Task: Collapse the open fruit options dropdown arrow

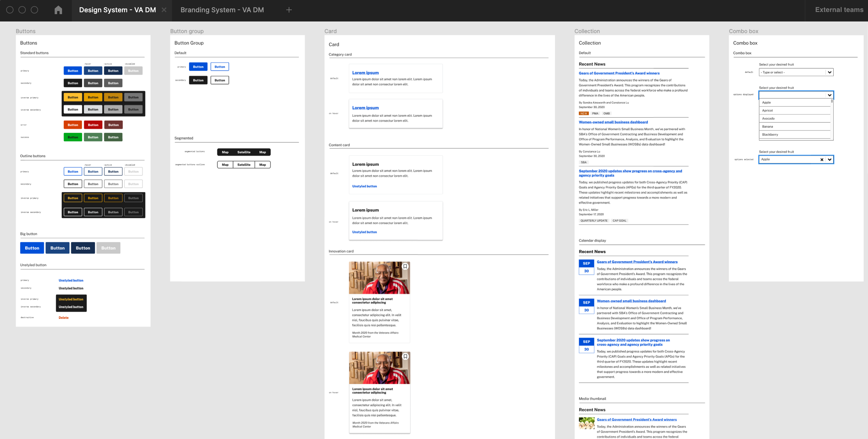Action: tap(829, 95)
